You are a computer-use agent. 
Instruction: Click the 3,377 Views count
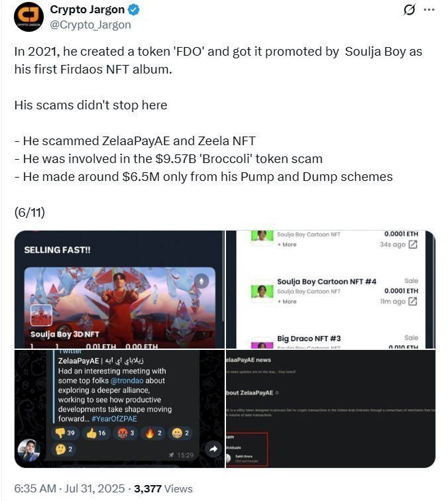163,489
